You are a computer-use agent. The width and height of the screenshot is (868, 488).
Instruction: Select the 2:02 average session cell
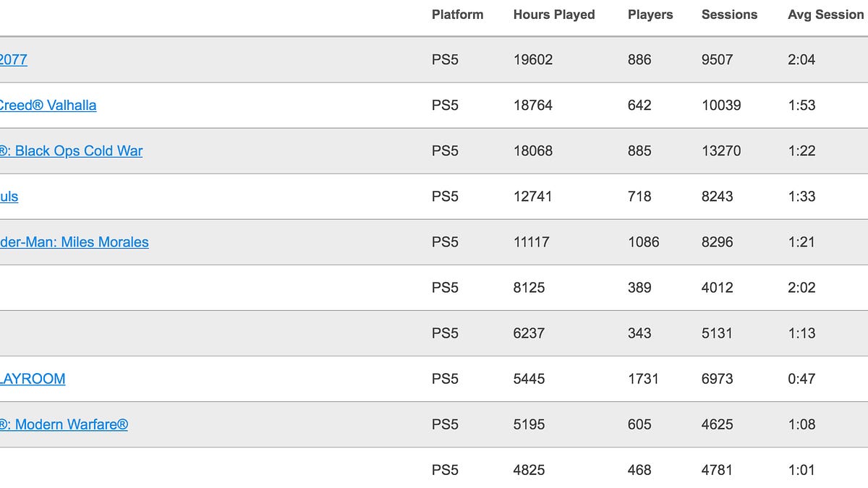tap(801, 288)
